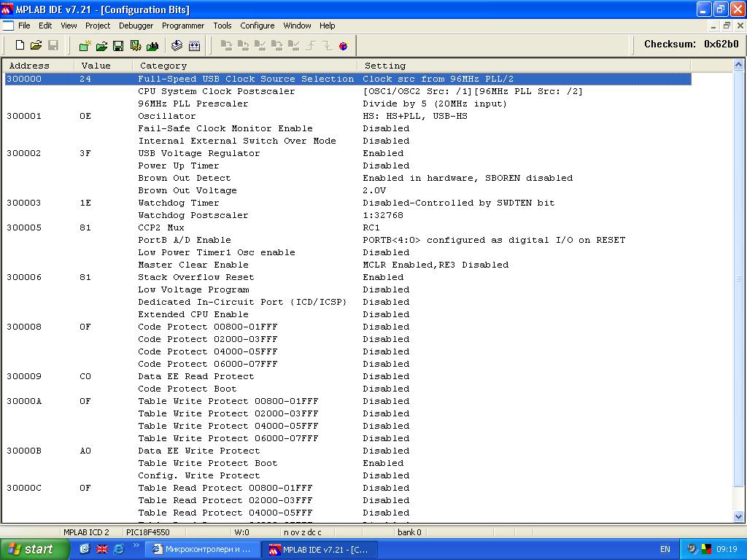Screen dimensions: 747x560
Task: Click the first grayed ICD 2 programmer icon
Action: 226,45
